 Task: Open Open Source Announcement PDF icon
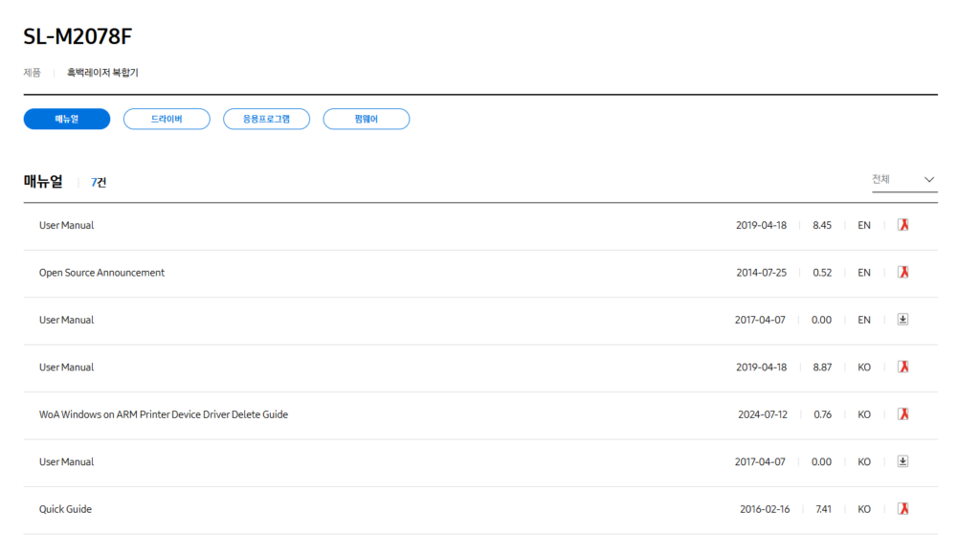(903, 273)
